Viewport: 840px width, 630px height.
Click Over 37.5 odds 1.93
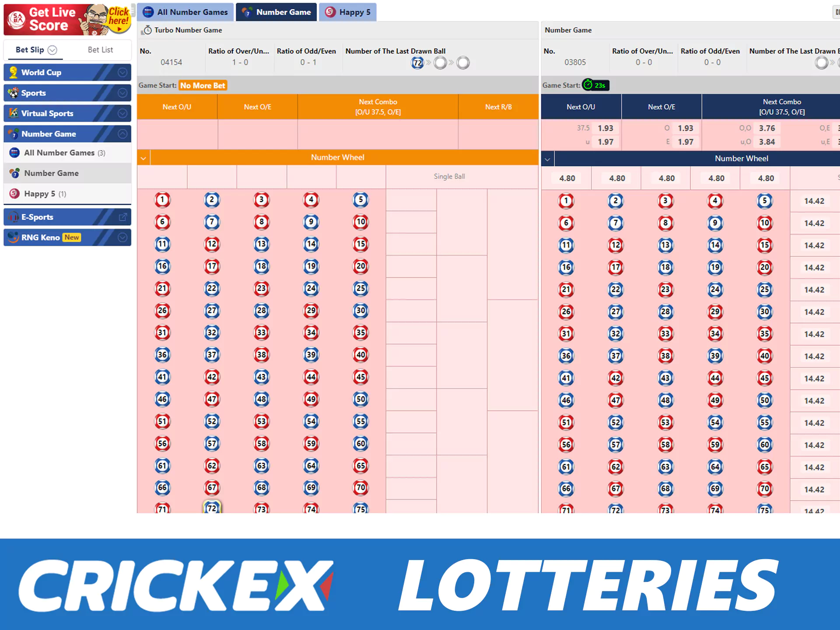point(605,128)
